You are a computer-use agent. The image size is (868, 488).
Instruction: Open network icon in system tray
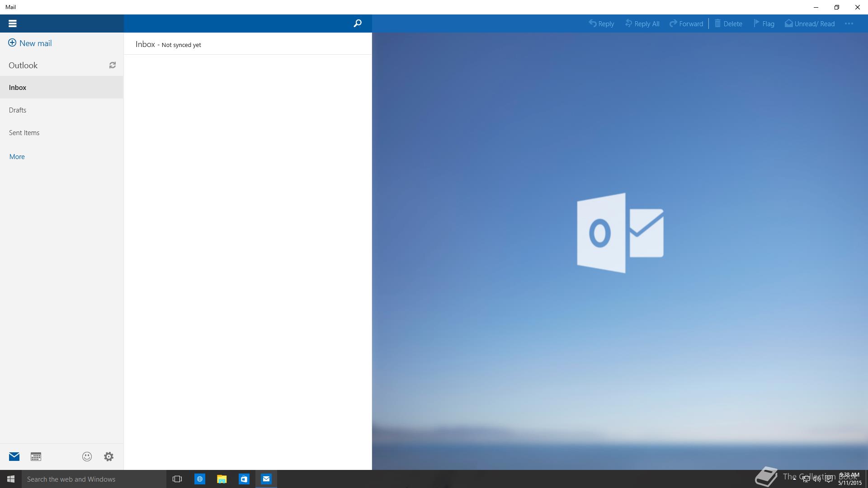pyautogui.click(x=806, y=479)
